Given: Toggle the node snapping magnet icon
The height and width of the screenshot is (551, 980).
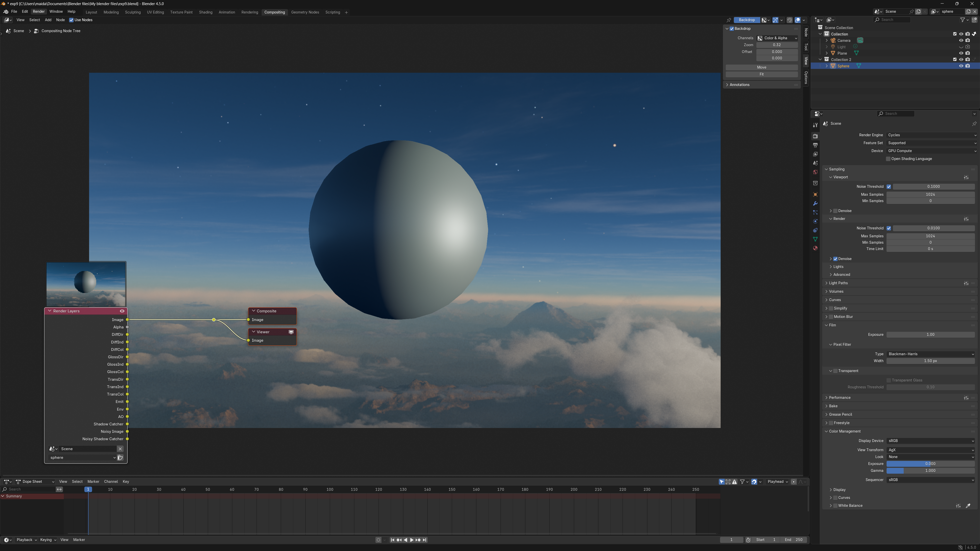Looking at the screenshot, I should click(x=789, y=20).
